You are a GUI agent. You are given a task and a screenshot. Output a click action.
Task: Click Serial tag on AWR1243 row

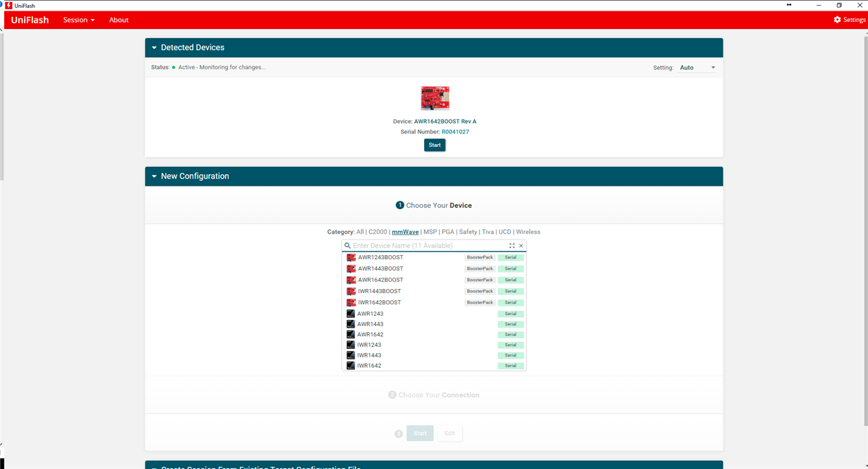pos(511,314)
